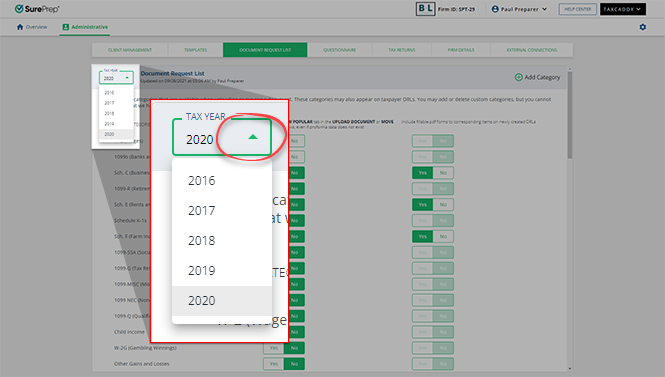Viewport: 665px width, 377px height.
Task: Switch to the Client Management tab
Action: coord(130,50)
